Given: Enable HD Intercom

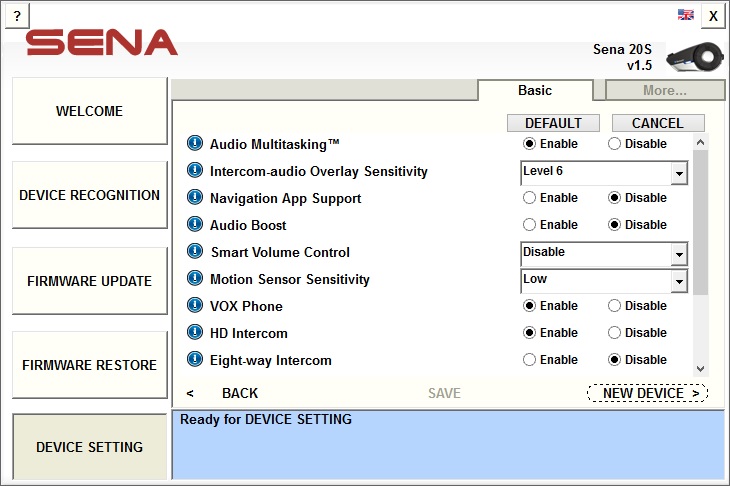Looking at the screenshot, I should pos(550,333).
